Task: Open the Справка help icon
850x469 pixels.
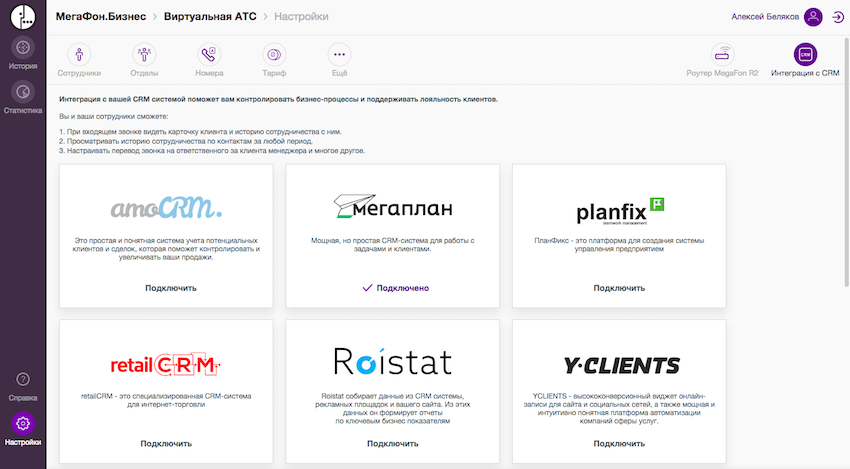Action: click(23, 379)
